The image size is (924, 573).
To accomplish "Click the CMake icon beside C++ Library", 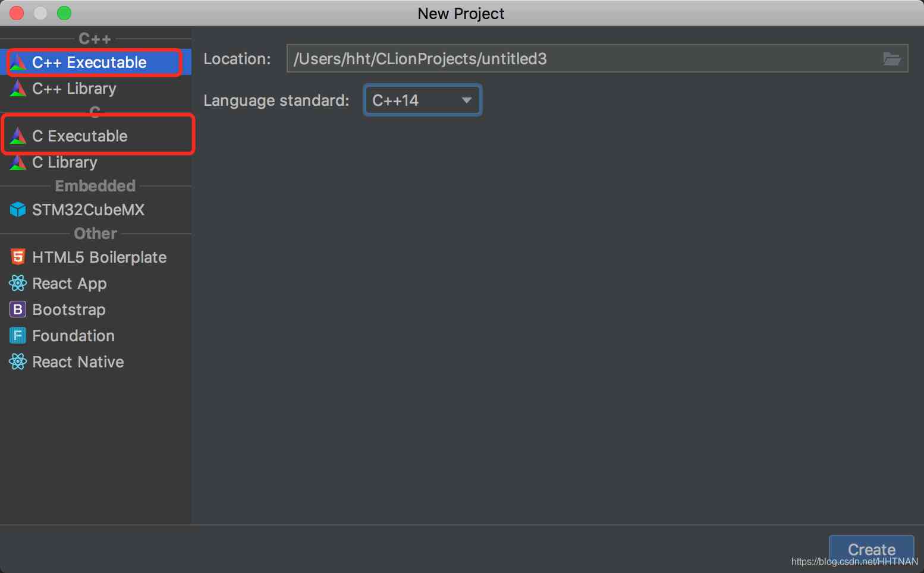I will click(x=18, y=89).
